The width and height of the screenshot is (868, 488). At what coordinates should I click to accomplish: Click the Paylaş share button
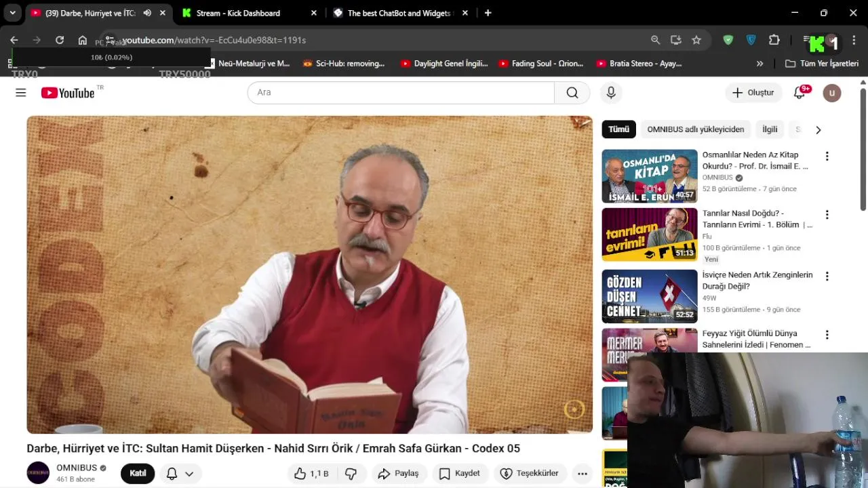coord(398,474)
